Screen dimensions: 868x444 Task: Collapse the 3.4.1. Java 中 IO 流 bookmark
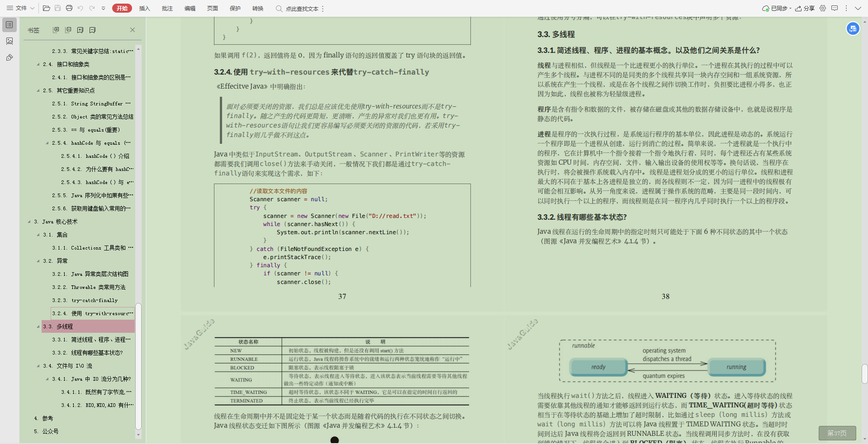coord(47,379)
